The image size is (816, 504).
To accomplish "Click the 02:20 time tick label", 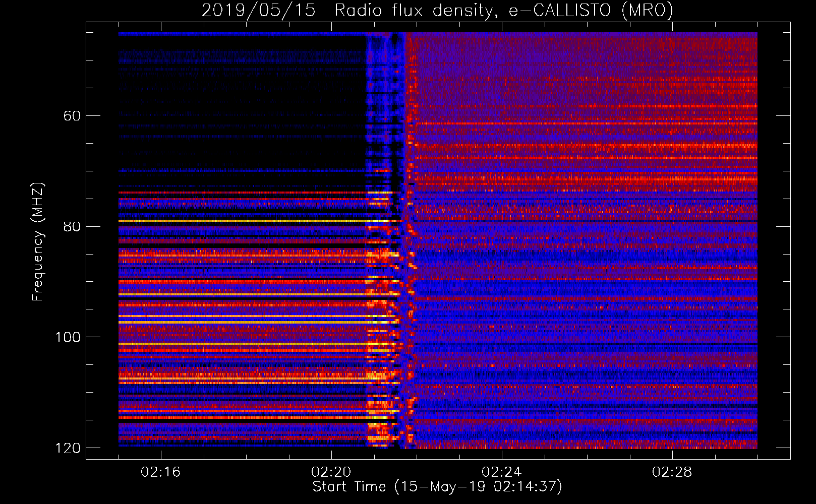I will (331, 472).
